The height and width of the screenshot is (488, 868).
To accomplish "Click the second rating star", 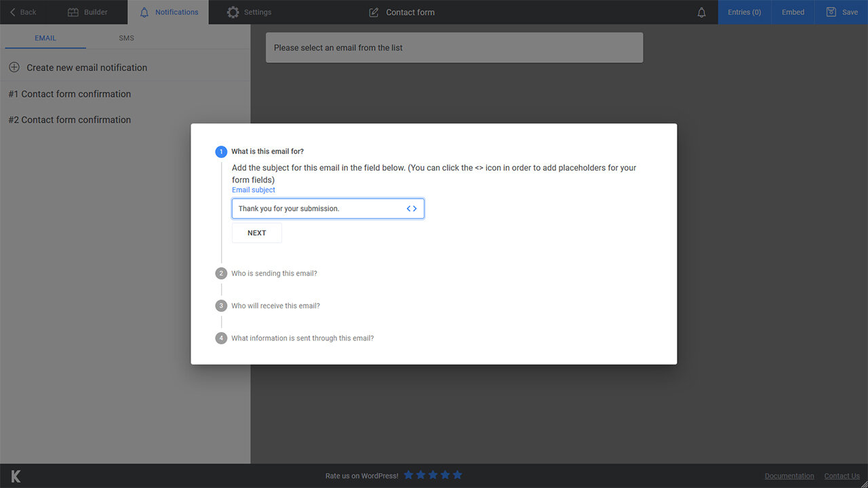I will (x=420, y=475).
